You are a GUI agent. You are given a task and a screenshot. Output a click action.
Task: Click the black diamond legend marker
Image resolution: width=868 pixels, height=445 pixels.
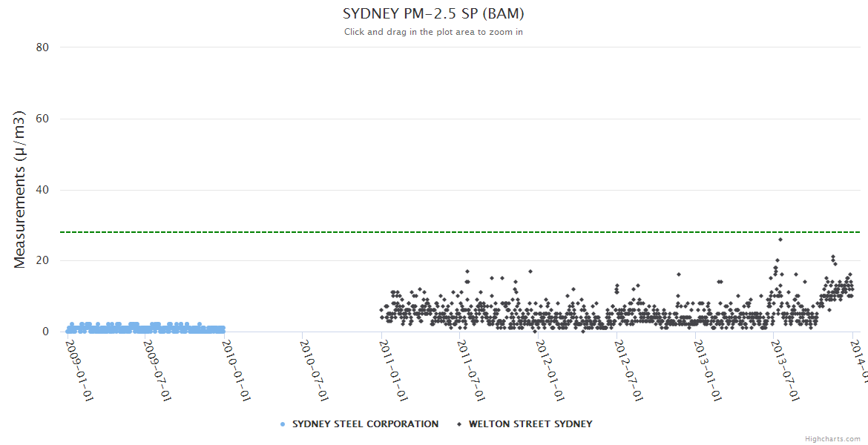click(x=459, y=424)
